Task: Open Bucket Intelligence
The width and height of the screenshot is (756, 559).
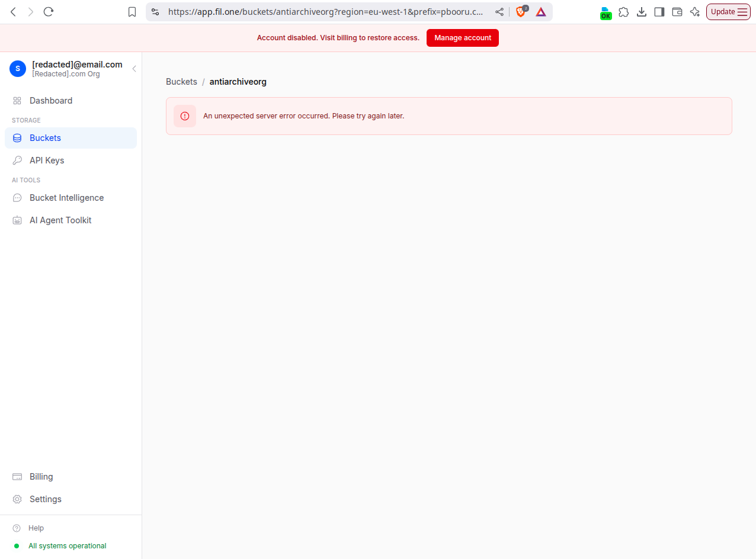Action: tap(71, 198)
